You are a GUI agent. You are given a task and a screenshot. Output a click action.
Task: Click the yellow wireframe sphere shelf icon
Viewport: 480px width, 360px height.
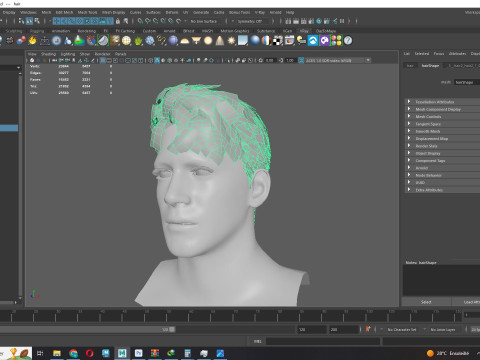coord(126,41)
